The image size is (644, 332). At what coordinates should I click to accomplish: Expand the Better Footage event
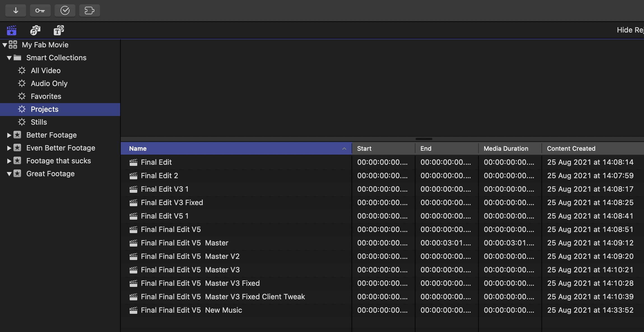tap(9, 135)
